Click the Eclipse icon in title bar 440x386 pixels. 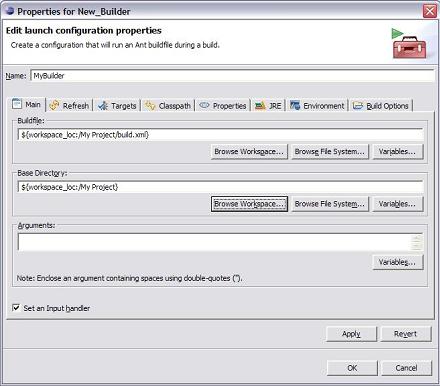click(10, 11)
